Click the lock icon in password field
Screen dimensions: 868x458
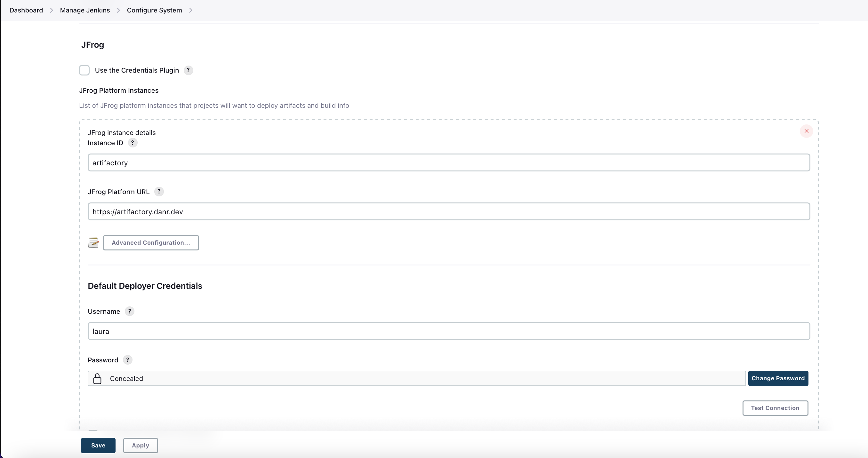tap(97, 379)
